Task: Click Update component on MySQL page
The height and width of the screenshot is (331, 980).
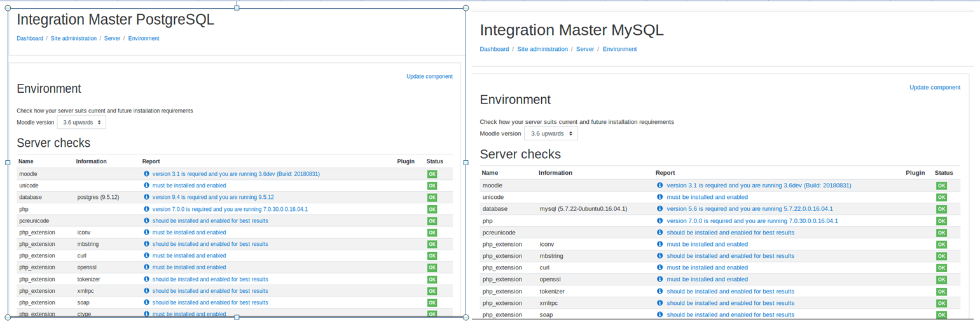Action: (x=935, y=87)
